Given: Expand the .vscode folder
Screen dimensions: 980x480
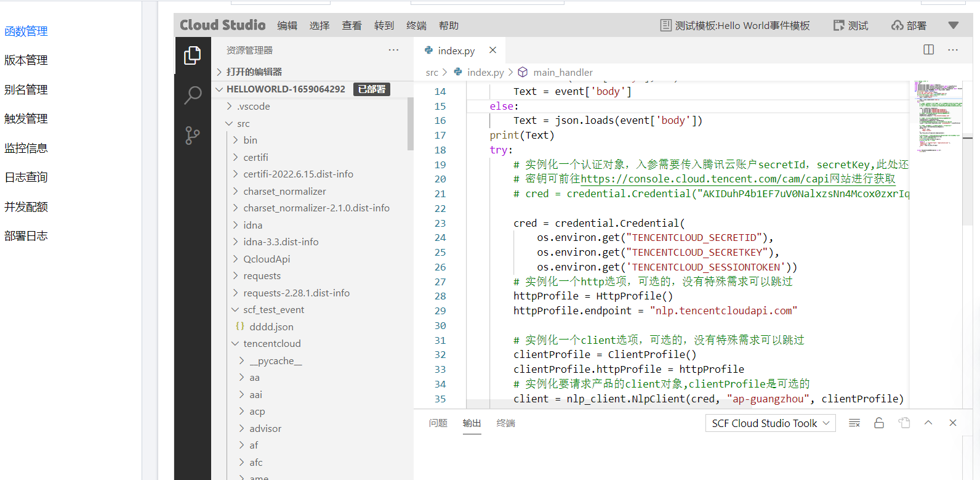Looking at the screenshot, I should (230, 106).
